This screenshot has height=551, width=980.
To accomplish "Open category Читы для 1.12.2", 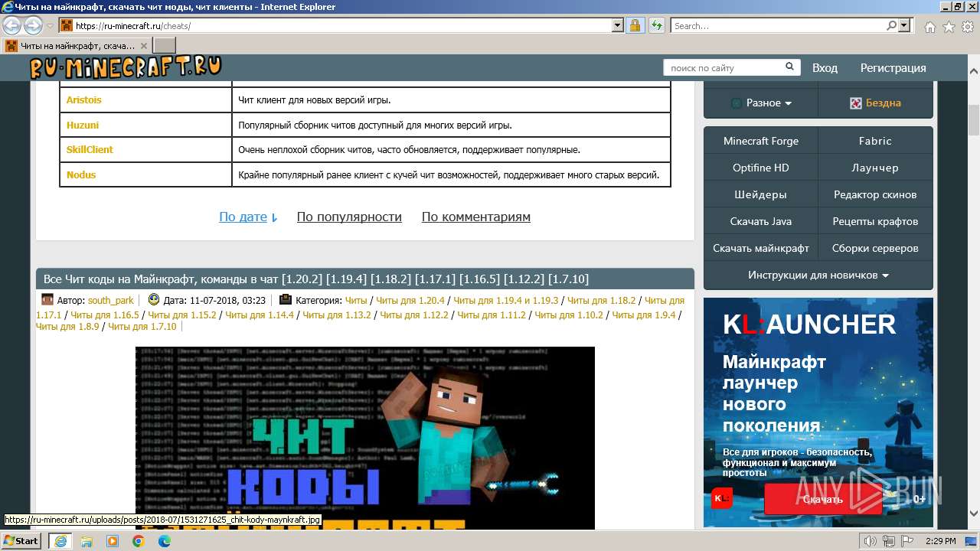I will click(414, 315).
